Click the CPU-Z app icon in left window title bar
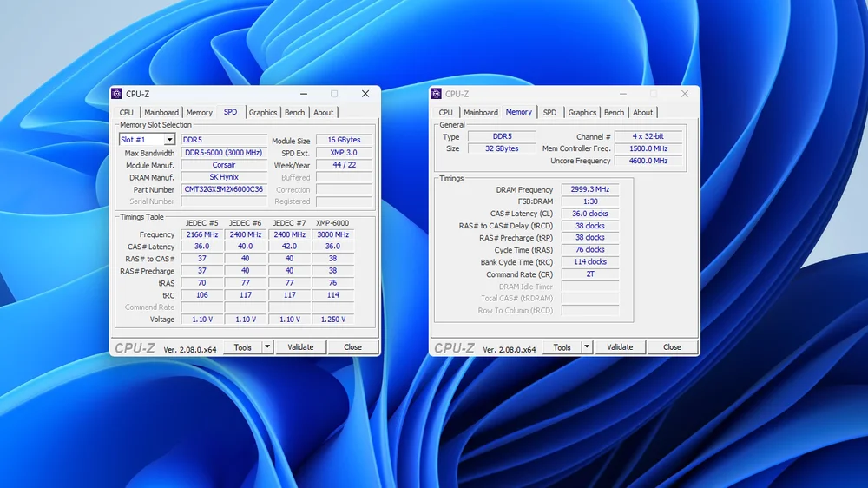This screenshot has width=868, height=488. point(117,94)
